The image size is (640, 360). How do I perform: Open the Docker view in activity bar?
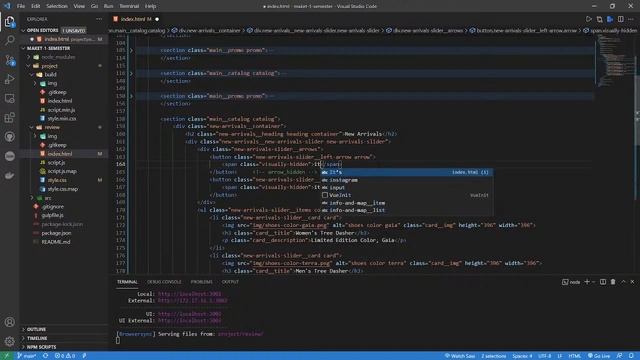(x=9, y=176)
